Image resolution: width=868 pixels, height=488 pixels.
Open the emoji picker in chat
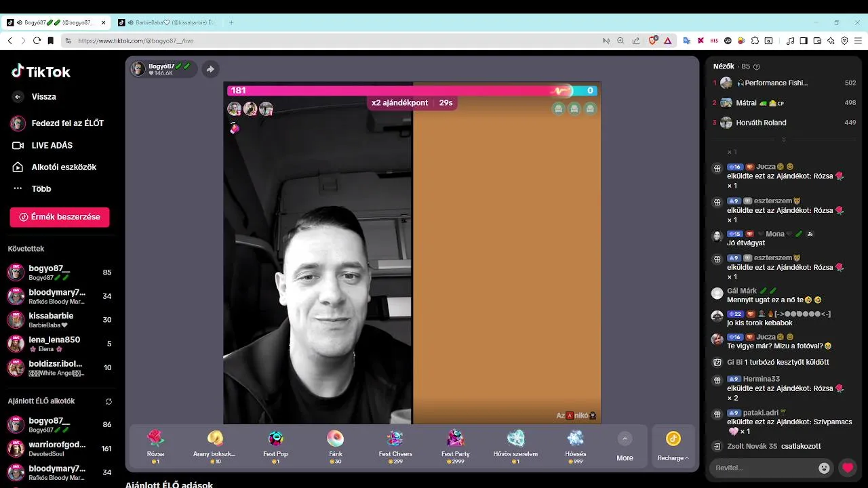click(x=824, y=468)
